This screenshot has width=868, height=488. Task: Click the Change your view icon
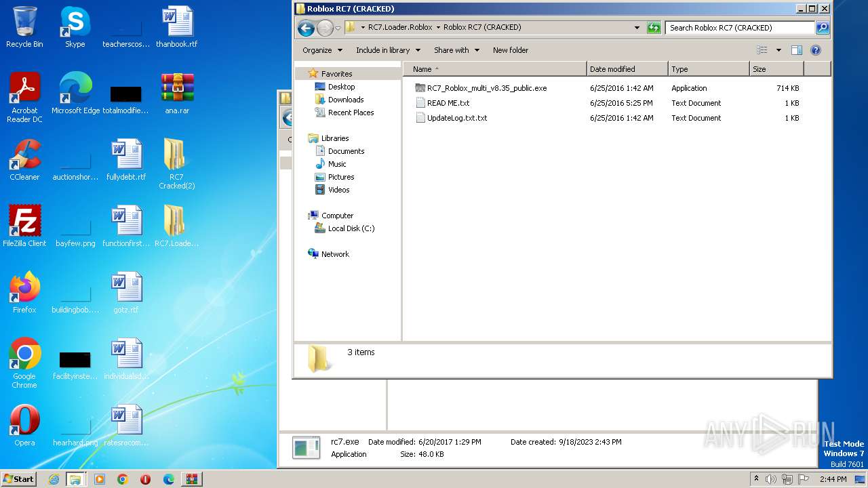[762, 50]
